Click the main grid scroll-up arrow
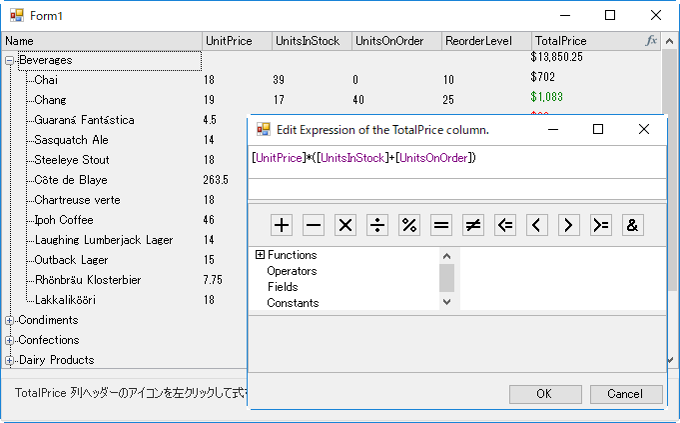The image size is (680, 423). pos(669,41)
